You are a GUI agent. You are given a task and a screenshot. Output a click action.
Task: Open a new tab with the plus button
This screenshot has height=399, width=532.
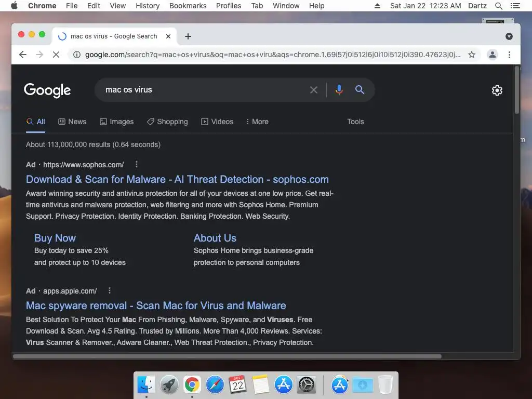tap(188, 36)
